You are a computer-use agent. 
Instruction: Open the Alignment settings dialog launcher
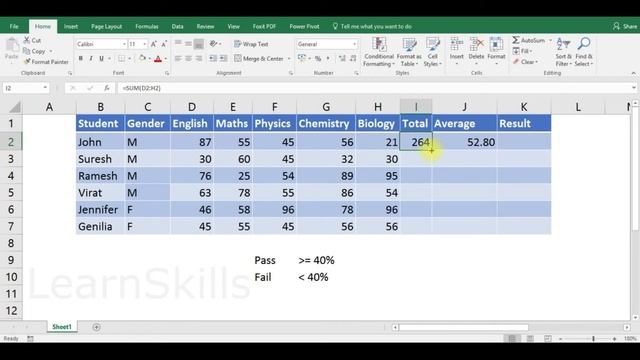tap(291, 73)
